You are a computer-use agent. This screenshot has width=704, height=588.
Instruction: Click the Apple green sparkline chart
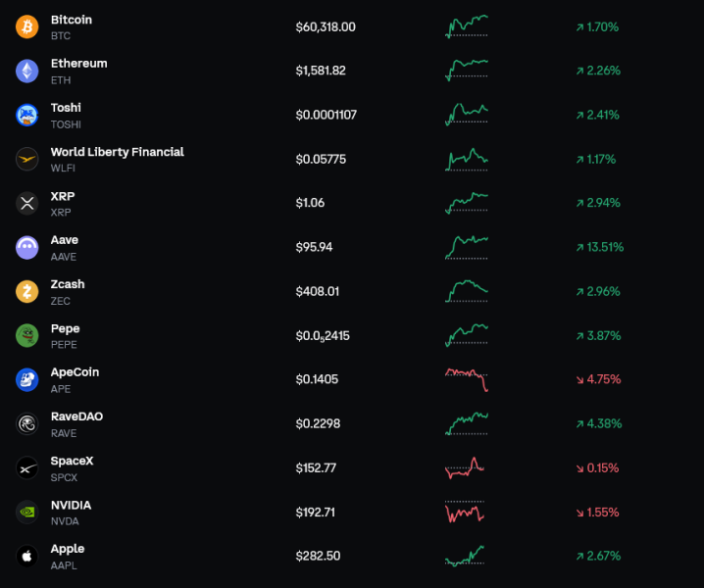coord(465,556)
